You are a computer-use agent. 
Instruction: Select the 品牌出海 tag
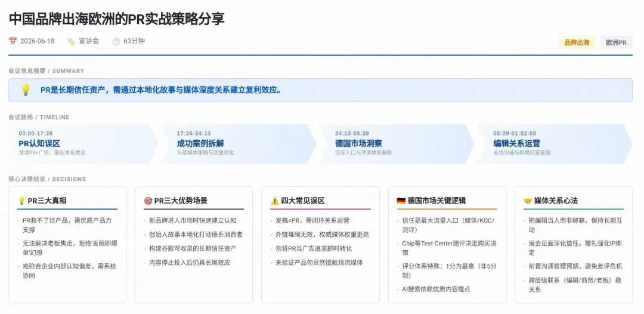pos(577,42)
